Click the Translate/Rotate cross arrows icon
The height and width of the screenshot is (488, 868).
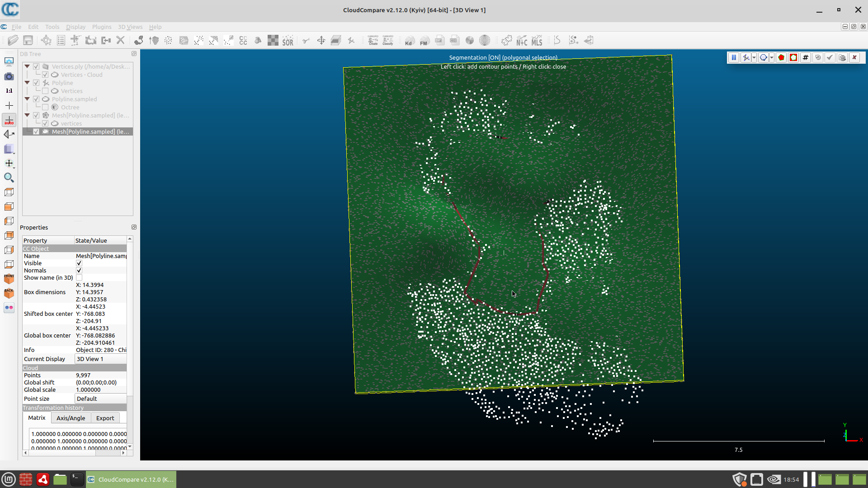point(321,41)
